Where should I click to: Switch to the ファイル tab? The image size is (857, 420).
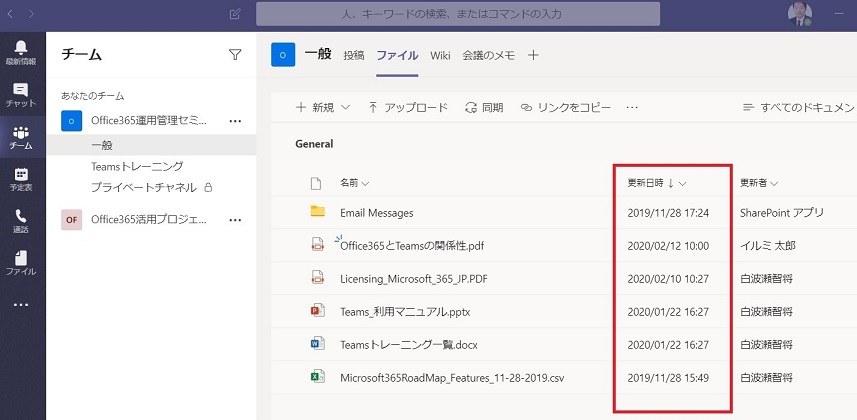(x=397, y=55)
